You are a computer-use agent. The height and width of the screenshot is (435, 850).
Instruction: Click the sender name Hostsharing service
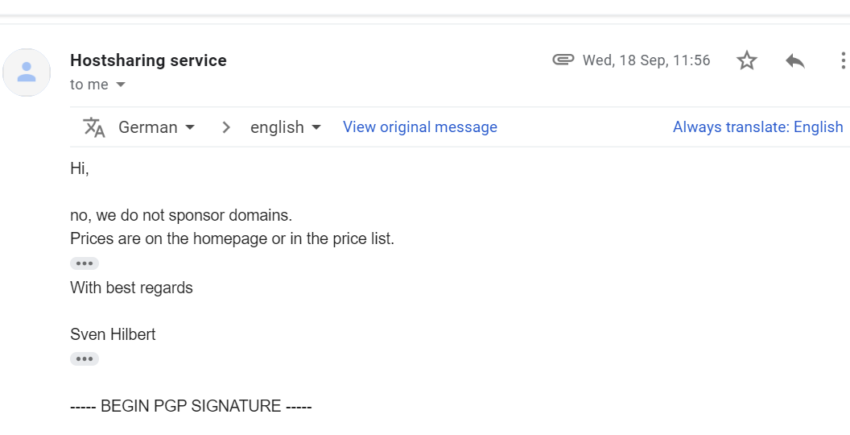tap(148, 60)
